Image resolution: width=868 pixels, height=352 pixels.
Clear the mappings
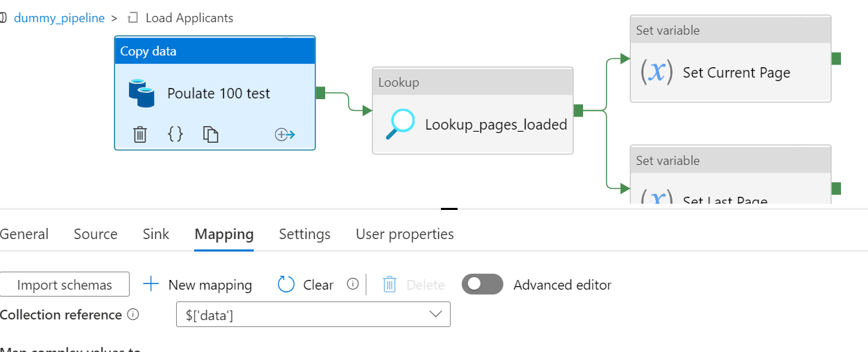pos(306,284)
